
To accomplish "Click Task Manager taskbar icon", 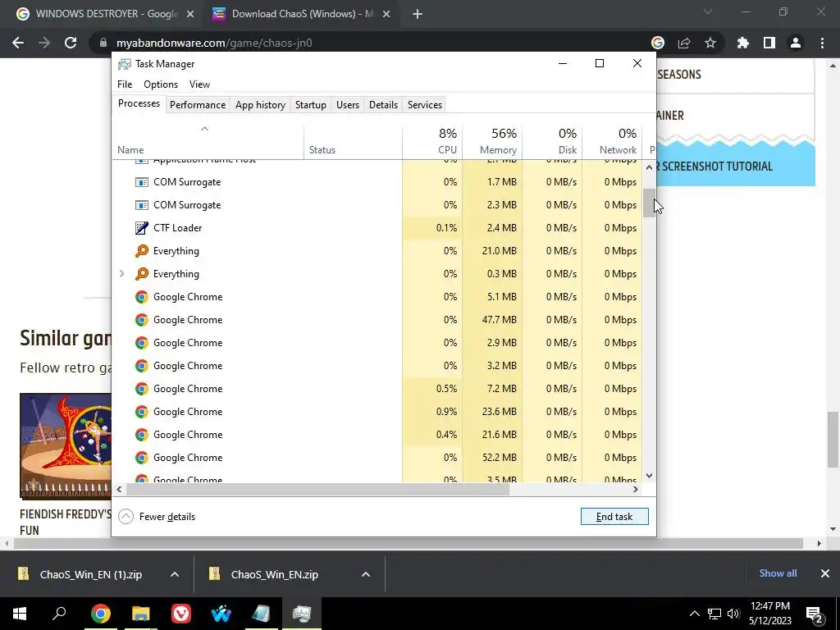I will 302,614.
